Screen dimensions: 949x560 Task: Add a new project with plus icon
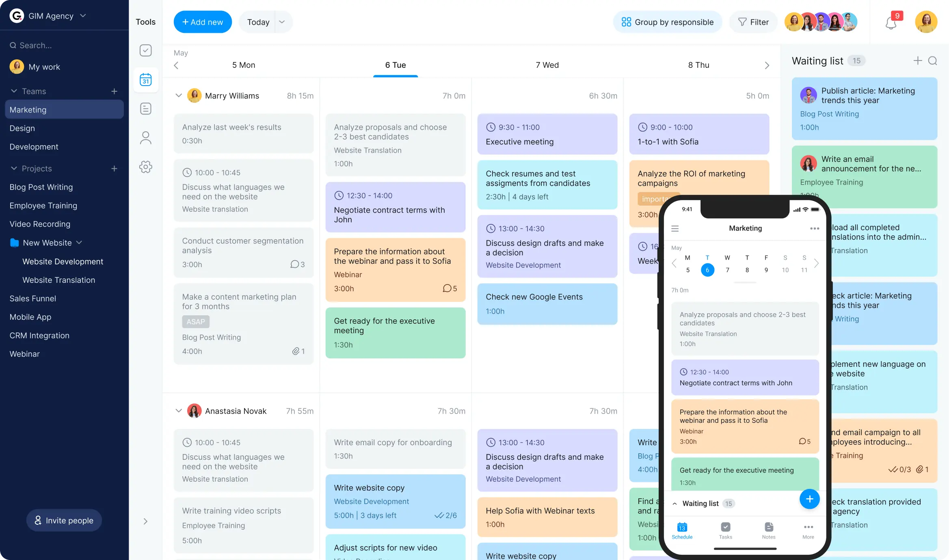tap(114, 168)
